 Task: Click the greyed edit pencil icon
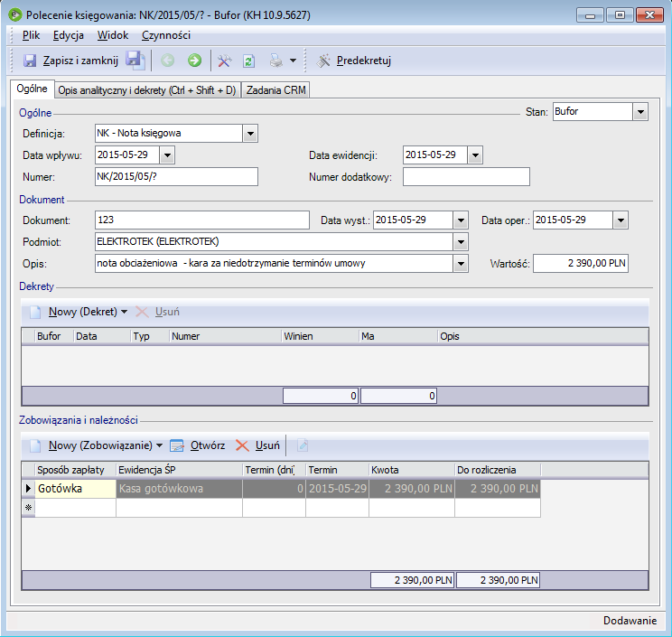[x=303, y=445]
